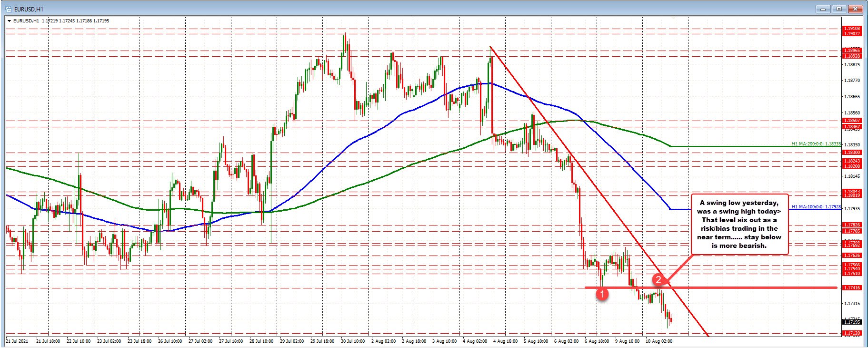Click the 1.19108 level price tag
The height and width of the screenshot is (348, 868).
point(852,29)
